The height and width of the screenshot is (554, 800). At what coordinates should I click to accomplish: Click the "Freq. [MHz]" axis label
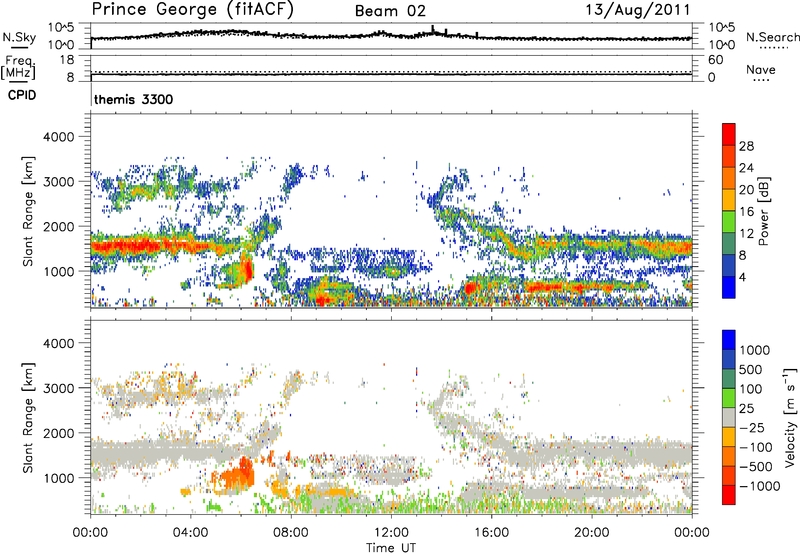(x=18, y=68)
